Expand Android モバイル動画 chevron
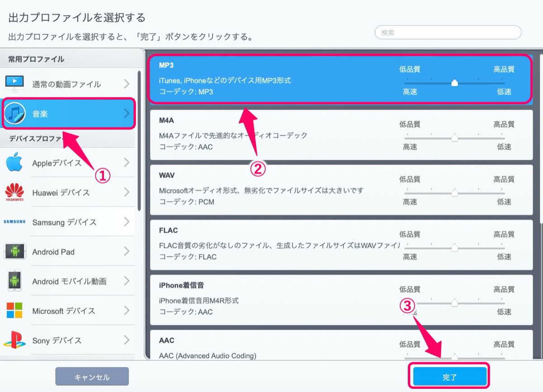 [x=127, y=281]
